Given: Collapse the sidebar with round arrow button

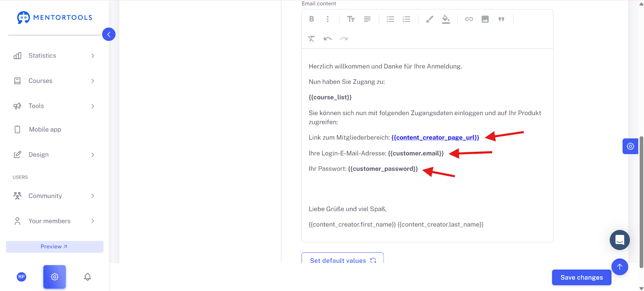Looking at the screenshot, I should (x=109, y=34).
